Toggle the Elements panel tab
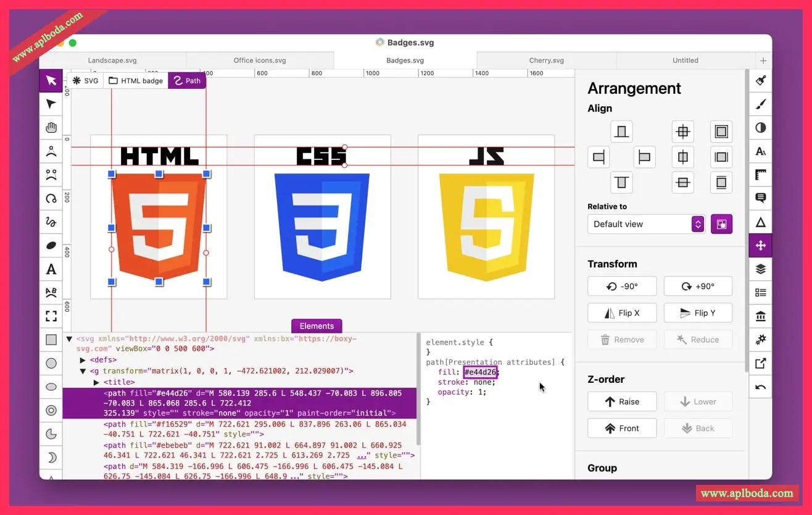The height and width of the screenshot is (515, 812). [x=317, y=326]
